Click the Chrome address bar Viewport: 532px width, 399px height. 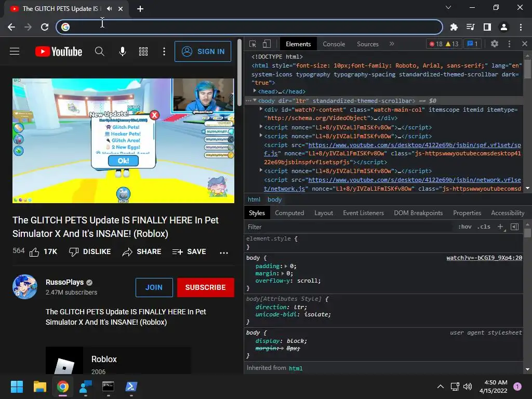pyautogui.click(x=249, y=27)
